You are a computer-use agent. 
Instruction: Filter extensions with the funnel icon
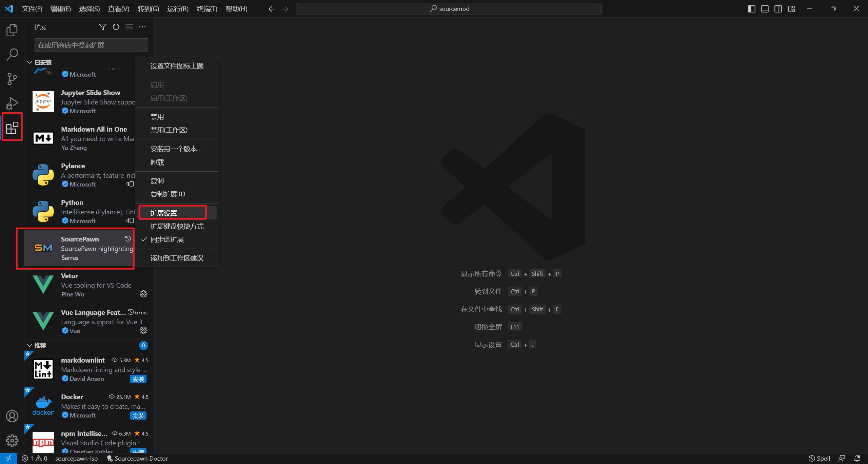[102, 27]
